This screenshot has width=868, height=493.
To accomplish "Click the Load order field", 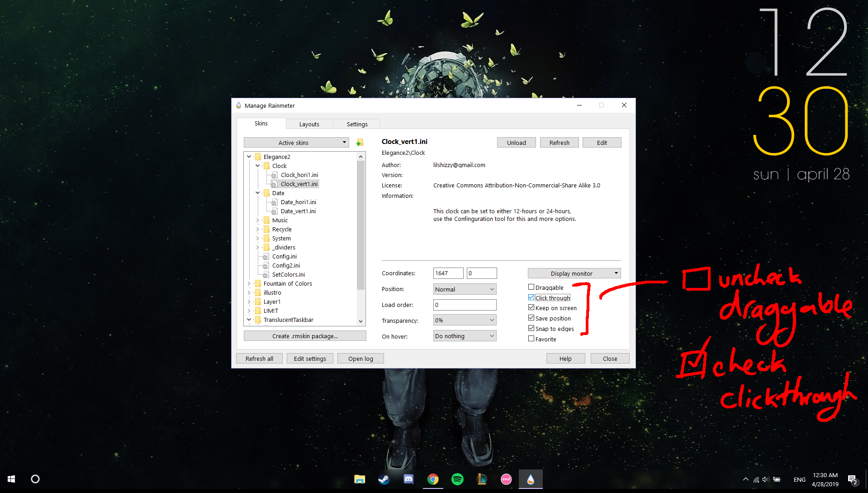I will click(465, 305).
